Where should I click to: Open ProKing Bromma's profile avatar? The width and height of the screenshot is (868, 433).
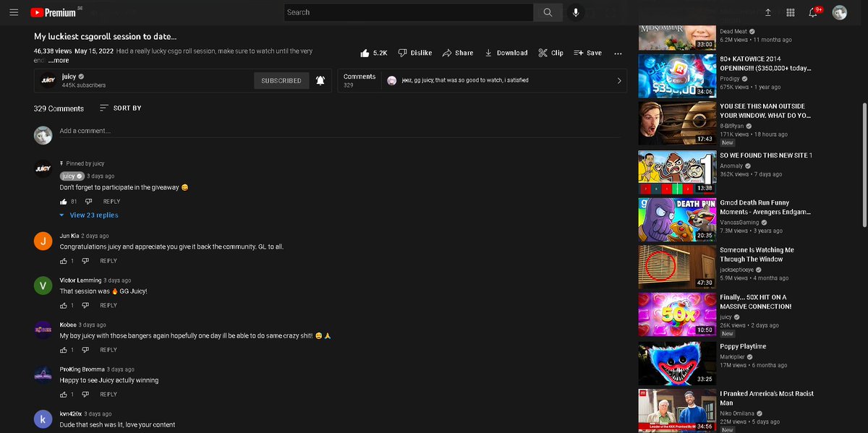[43, 374]
